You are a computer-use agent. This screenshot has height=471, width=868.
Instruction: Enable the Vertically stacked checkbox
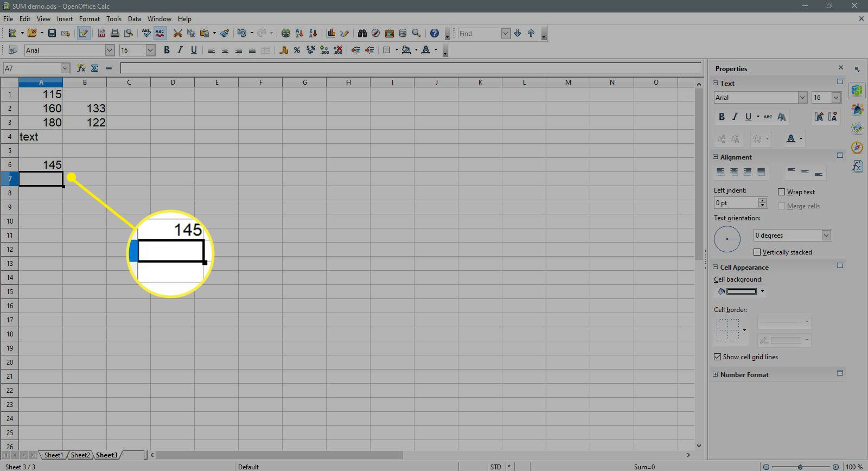(x=757, y=252)
